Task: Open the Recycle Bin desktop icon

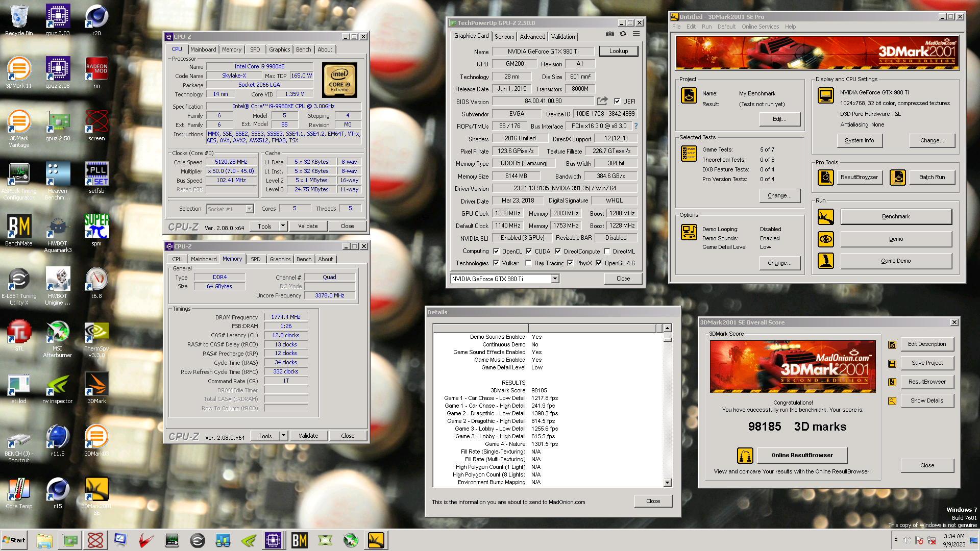Action: point(19,20)
